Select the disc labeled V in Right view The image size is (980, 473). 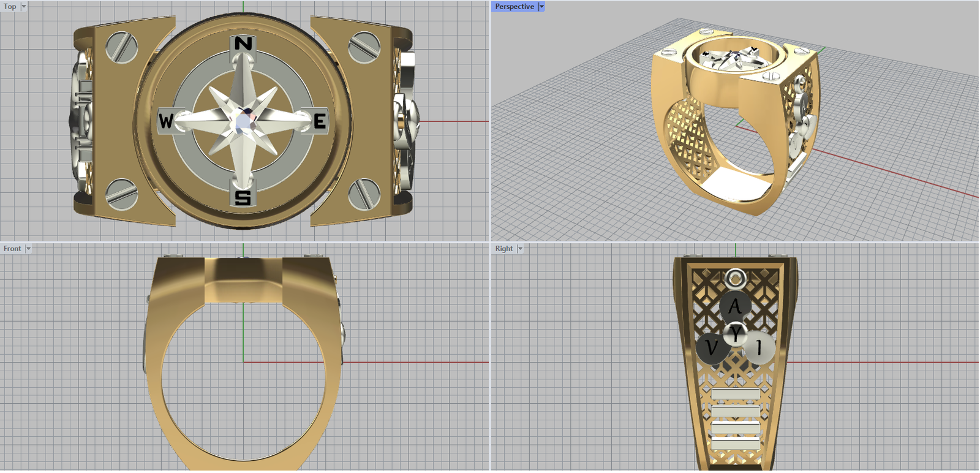point(712,349)
